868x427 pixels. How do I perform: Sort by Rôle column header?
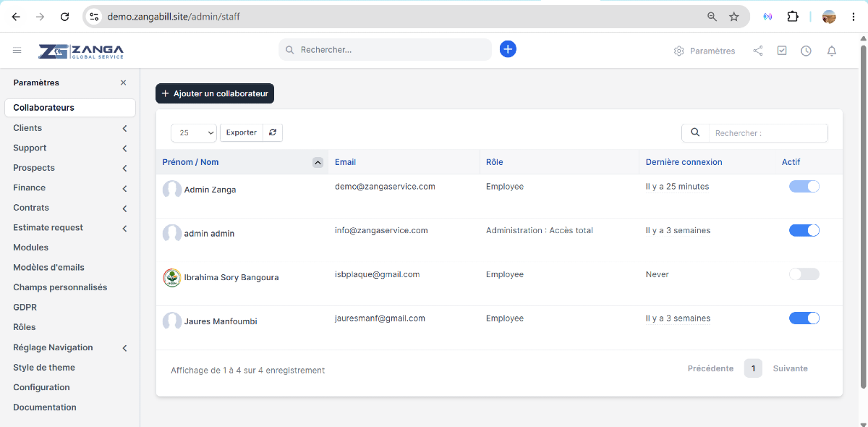[x=494, y=162]
